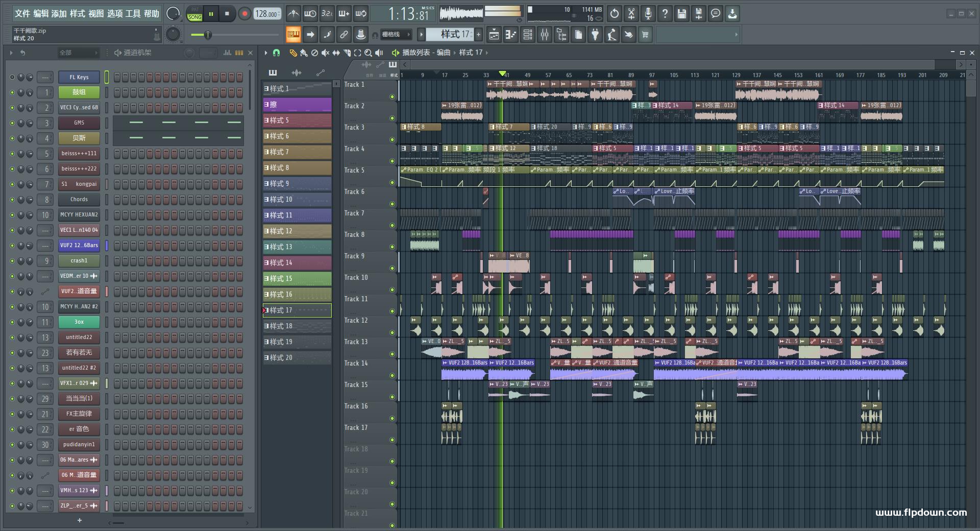The height and width of the screenshot is (531, 980).
Task: Open the help question mark icon
Action: click(665, 14)
